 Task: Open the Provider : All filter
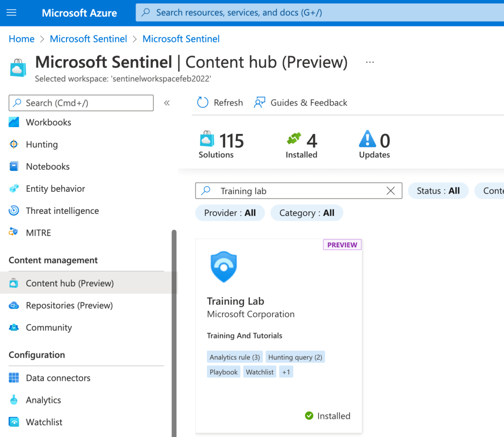[230, 213]
